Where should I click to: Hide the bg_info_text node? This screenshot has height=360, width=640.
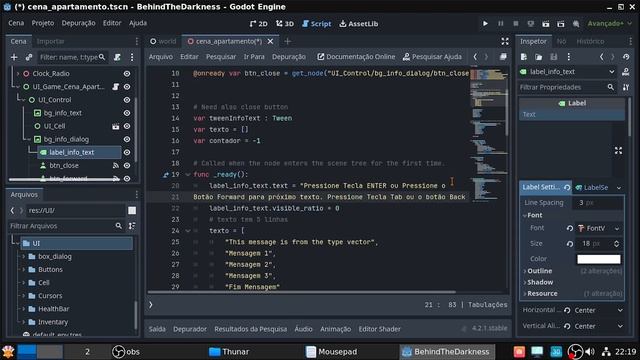pos(127,113)
